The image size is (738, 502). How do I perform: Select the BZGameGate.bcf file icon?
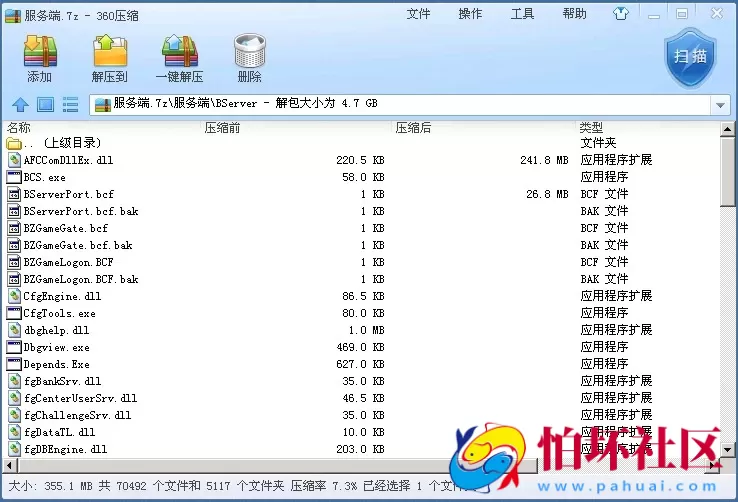point(15,228)
